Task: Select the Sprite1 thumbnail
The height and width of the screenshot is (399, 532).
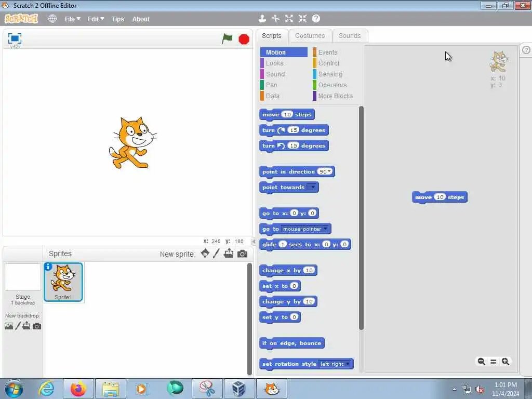Action: tap(63, 282)
